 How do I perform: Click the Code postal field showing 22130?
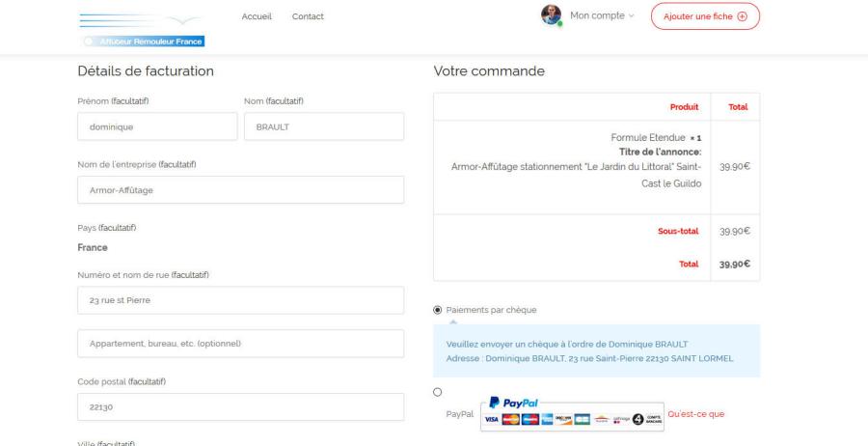tap(240, 406)
